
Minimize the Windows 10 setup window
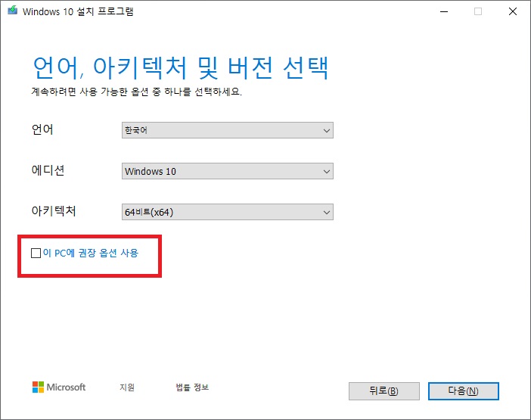click(x=444, y=11)
